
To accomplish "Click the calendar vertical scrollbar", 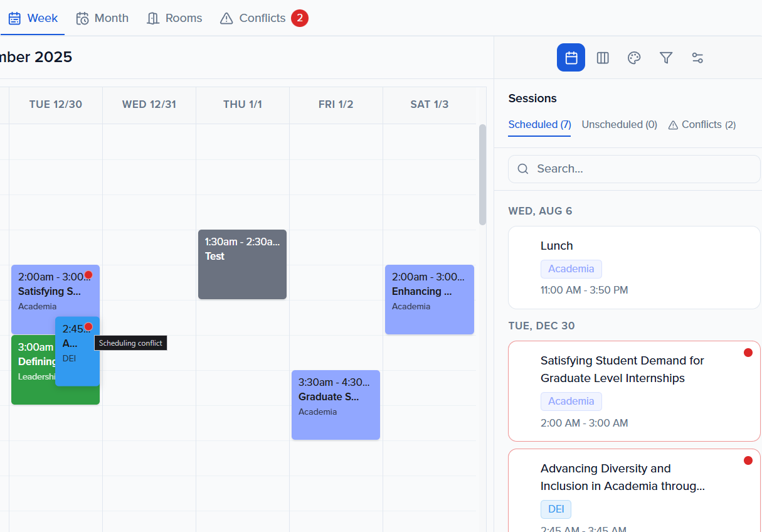I will tap(482, 174).
